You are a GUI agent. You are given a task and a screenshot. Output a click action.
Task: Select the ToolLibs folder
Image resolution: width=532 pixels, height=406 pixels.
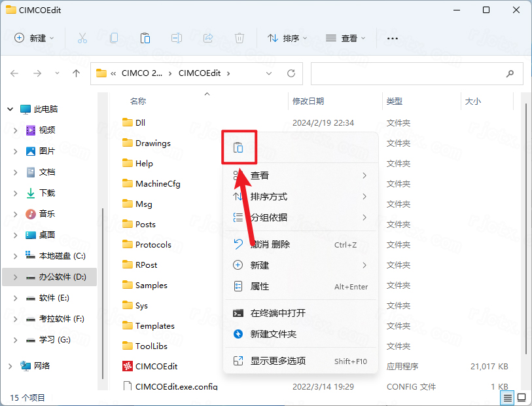coord(145,346)
